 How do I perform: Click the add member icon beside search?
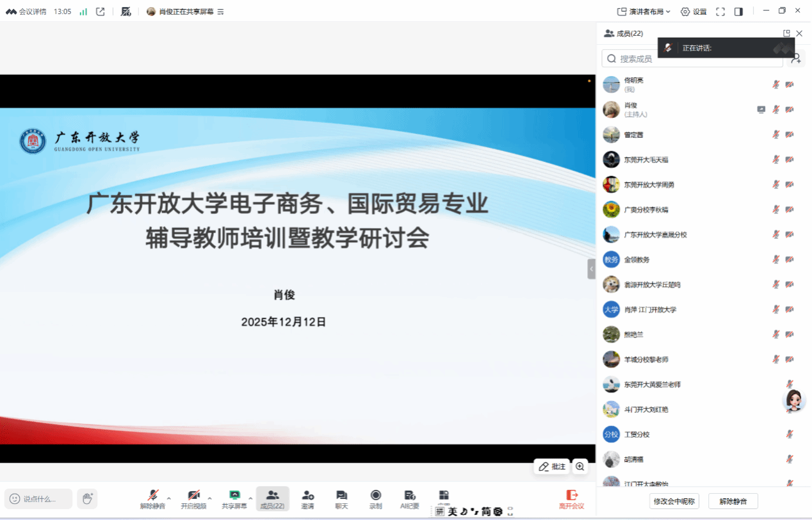796,58
